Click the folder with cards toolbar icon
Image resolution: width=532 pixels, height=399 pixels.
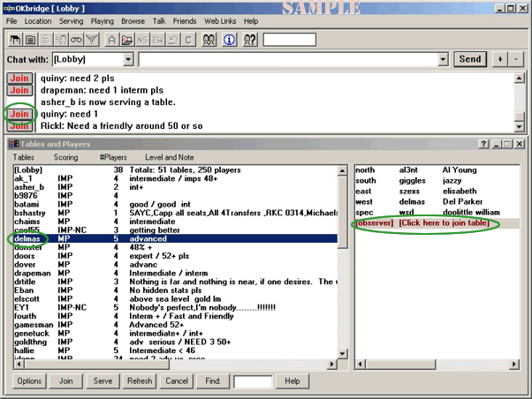127,40
